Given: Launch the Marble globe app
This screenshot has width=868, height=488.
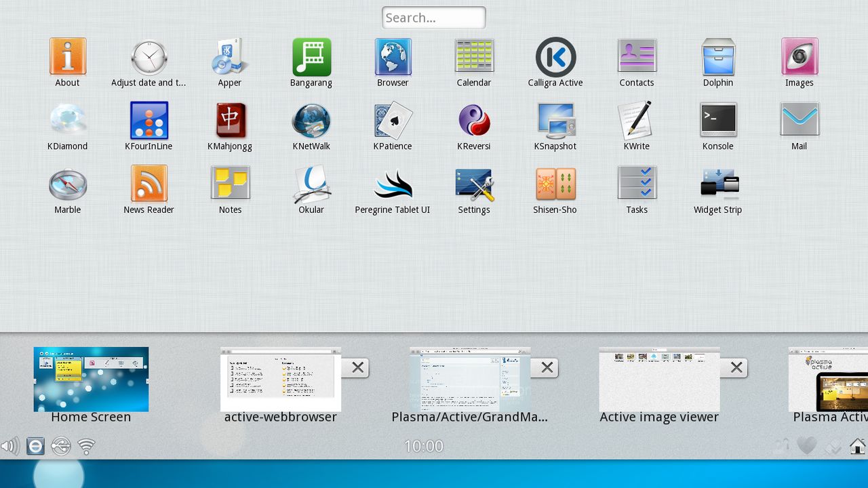Looking at the screenshot, I should point(67,190).
